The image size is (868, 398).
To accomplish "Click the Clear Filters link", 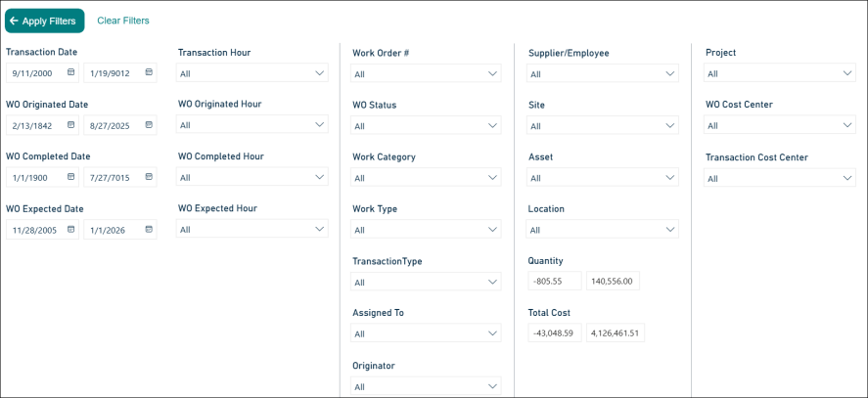I will (123, 21).
